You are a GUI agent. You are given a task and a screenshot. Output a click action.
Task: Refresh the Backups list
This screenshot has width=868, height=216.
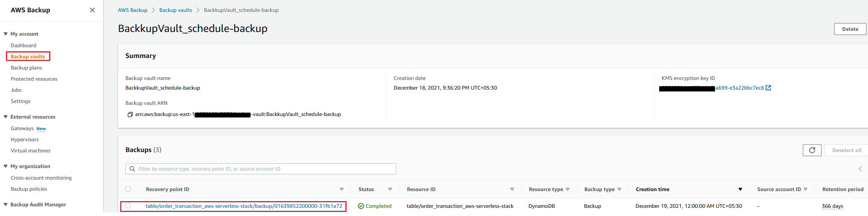(x=812, y=150)
